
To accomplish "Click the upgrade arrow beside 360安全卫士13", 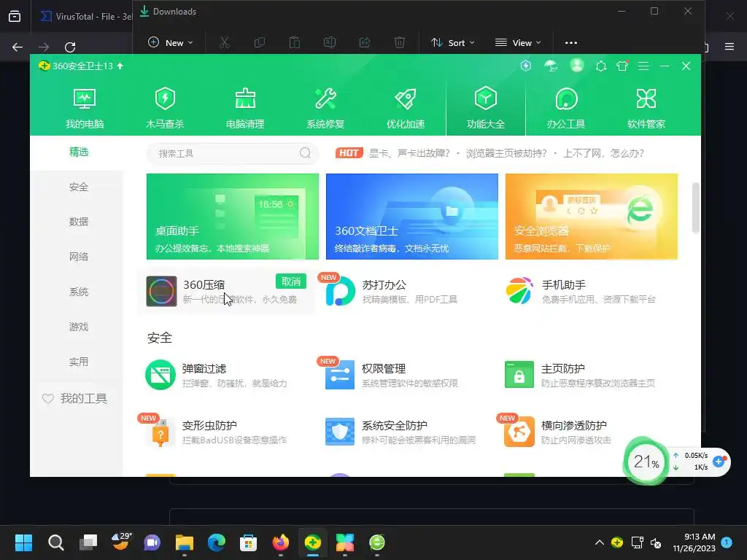I will (x=120, y=66).
